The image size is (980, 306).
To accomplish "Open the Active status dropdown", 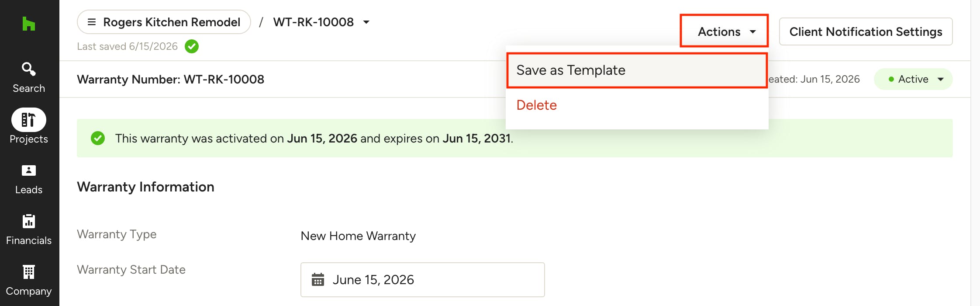I will 913,79.
